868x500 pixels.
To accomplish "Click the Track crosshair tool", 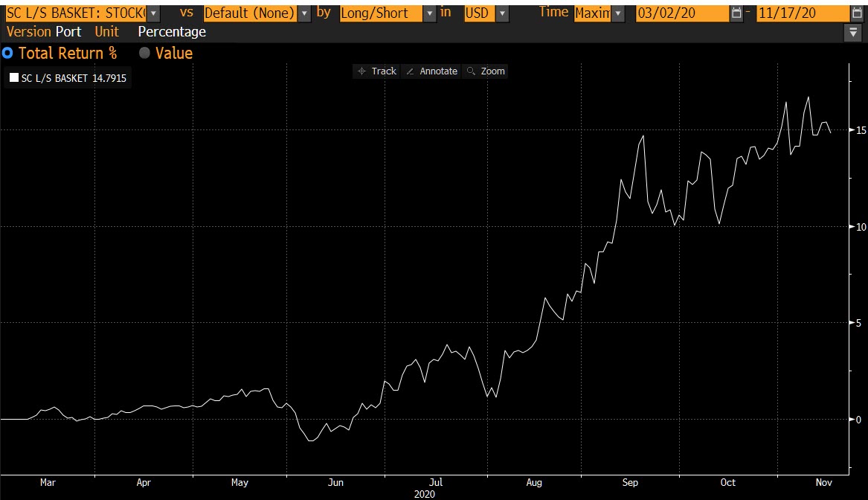I will coord(377,71).
